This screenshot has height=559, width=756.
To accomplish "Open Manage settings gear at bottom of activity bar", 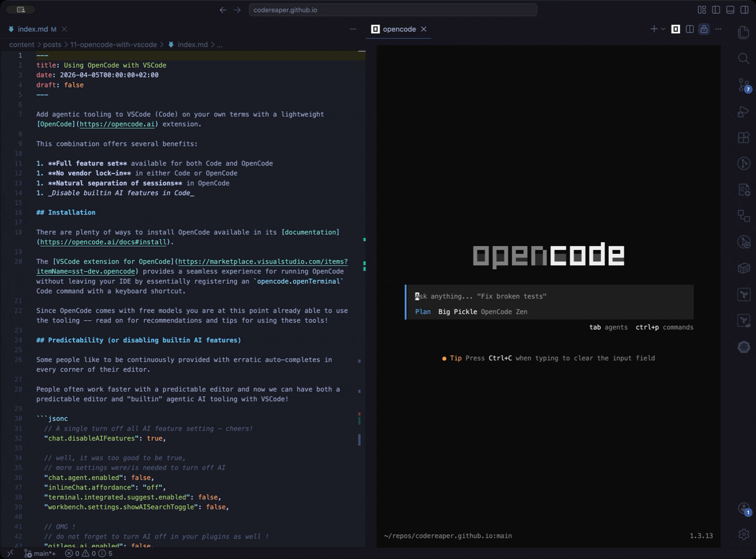I will 744,534.
